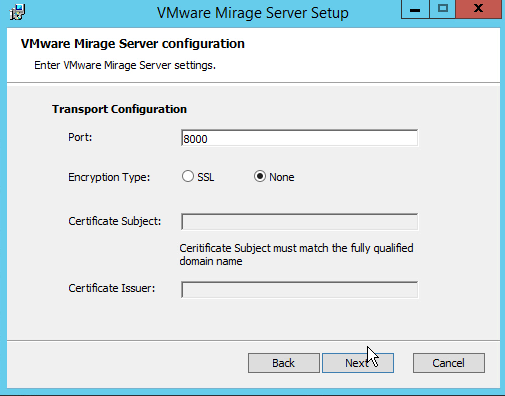
Task: Select the None encryption radio button
Action: coord(260,176)
